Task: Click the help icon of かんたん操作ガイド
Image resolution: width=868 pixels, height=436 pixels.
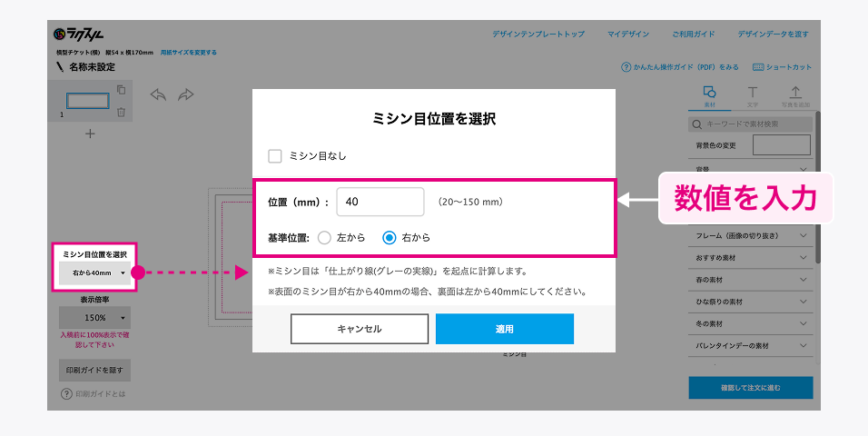Action: pos(626,67)
